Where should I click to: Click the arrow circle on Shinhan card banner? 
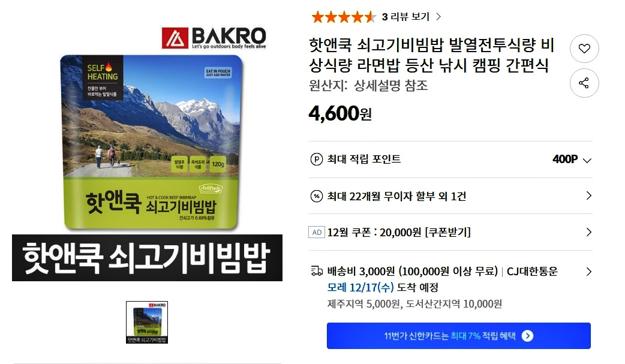tap(527, 336)
